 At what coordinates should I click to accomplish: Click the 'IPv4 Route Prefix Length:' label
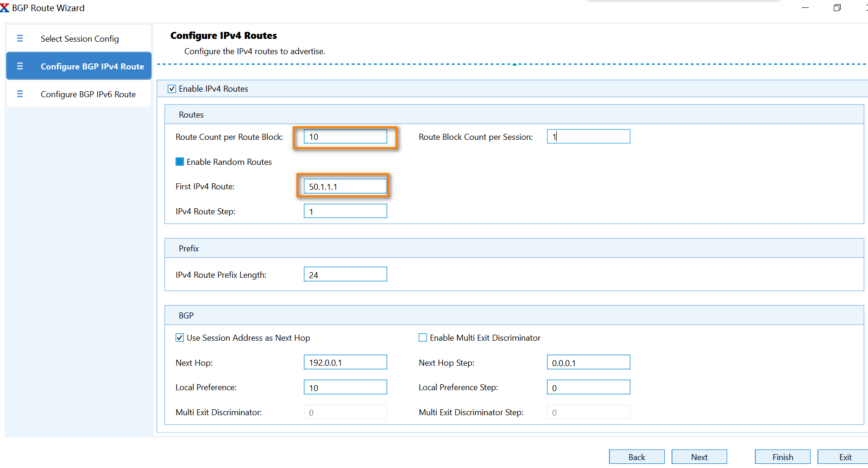(221, 275)
